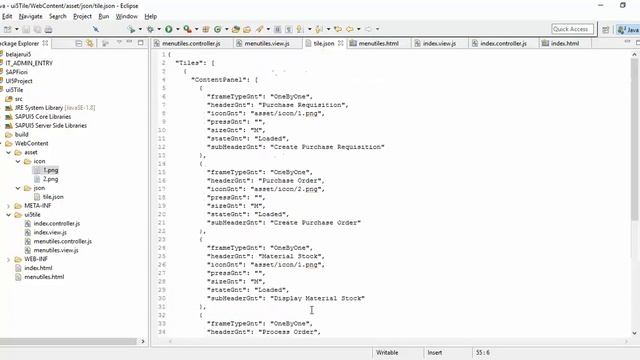Open the Back history dropdown arrow
This screenshot has width=640, height=360.
coord(359,29)
